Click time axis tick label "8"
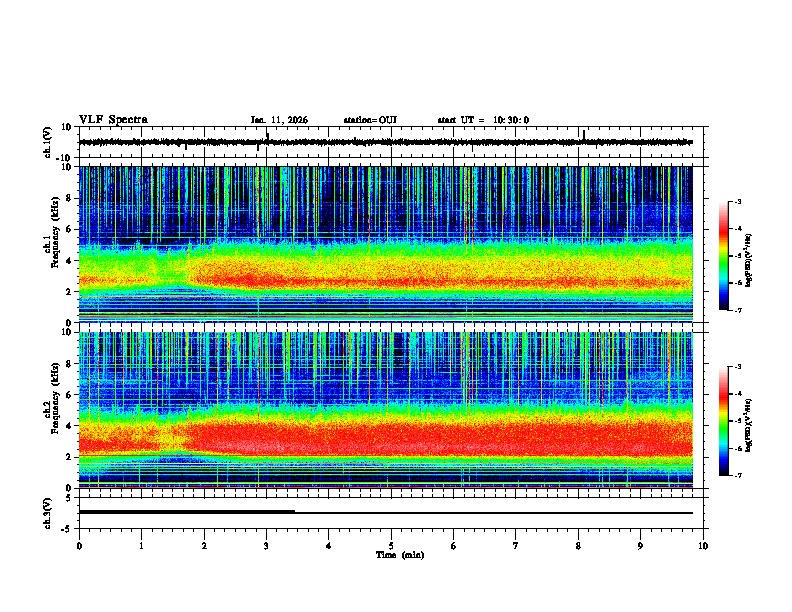The image size is (792, 612). click(x=578, y=546)
